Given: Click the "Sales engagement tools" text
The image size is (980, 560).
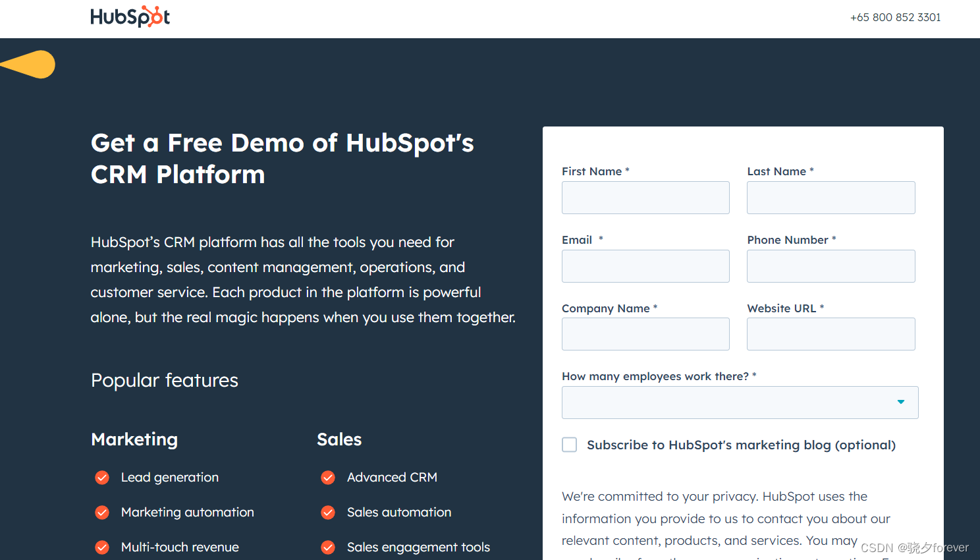Looking at the screenshot, I should click(419, 547).
